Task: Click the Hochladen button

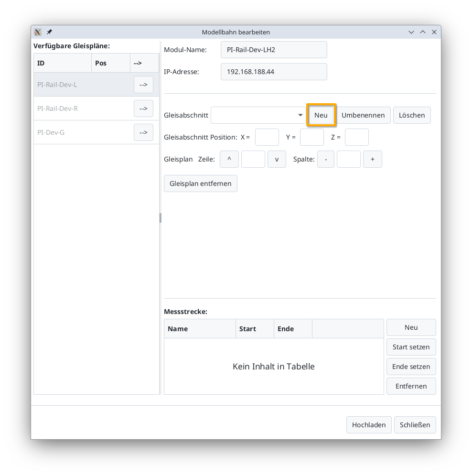Action: click(x=369, y=425)
